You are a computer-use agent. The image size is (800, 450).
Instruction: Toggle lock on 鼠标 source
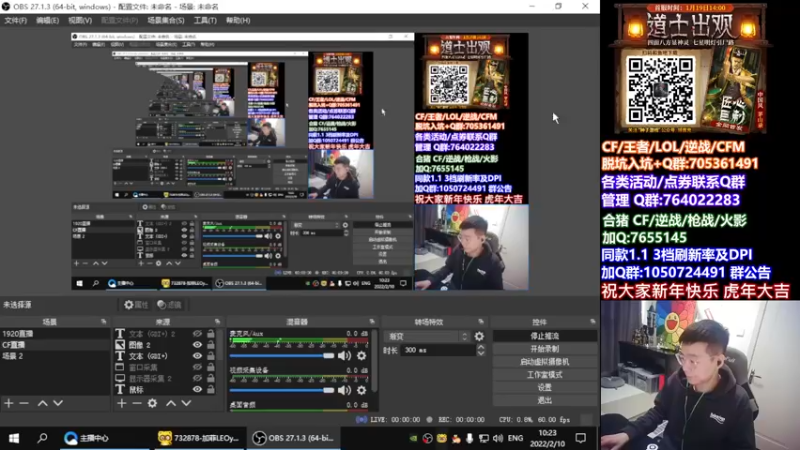[x=211, y=389]
